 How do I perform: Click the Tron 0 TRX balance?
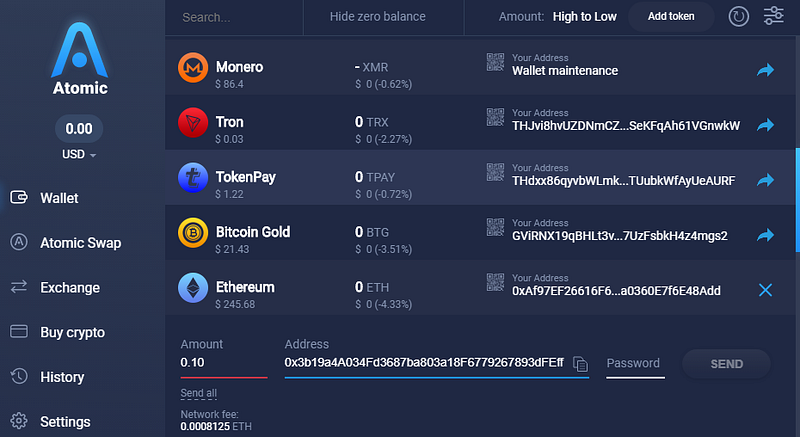371,122
